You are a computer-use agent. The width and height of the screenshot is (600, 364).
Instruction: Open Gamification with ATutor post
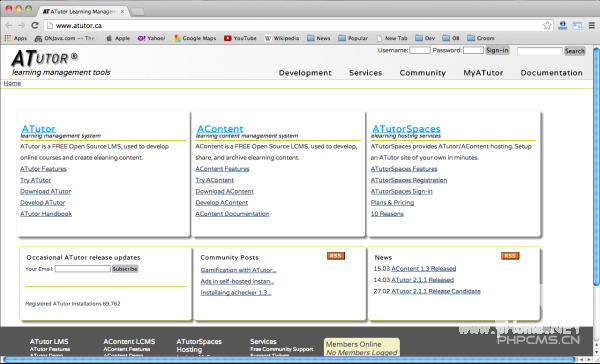238,270
